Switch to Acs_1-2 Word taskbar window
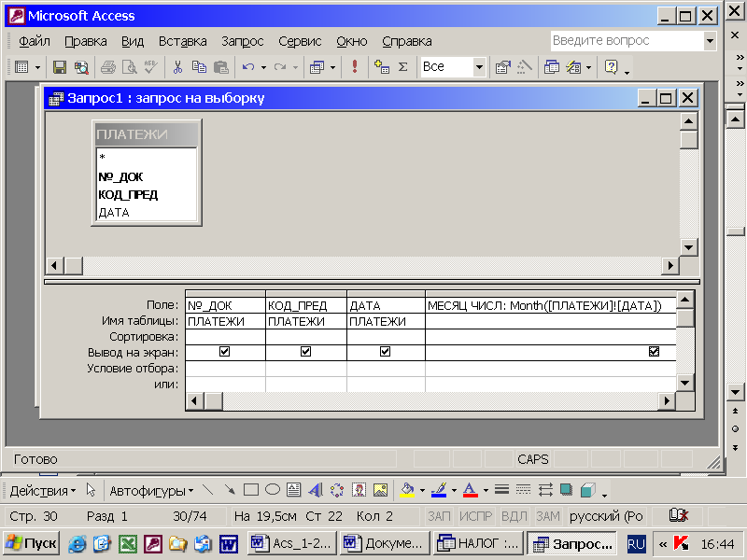 coord(292,543)
